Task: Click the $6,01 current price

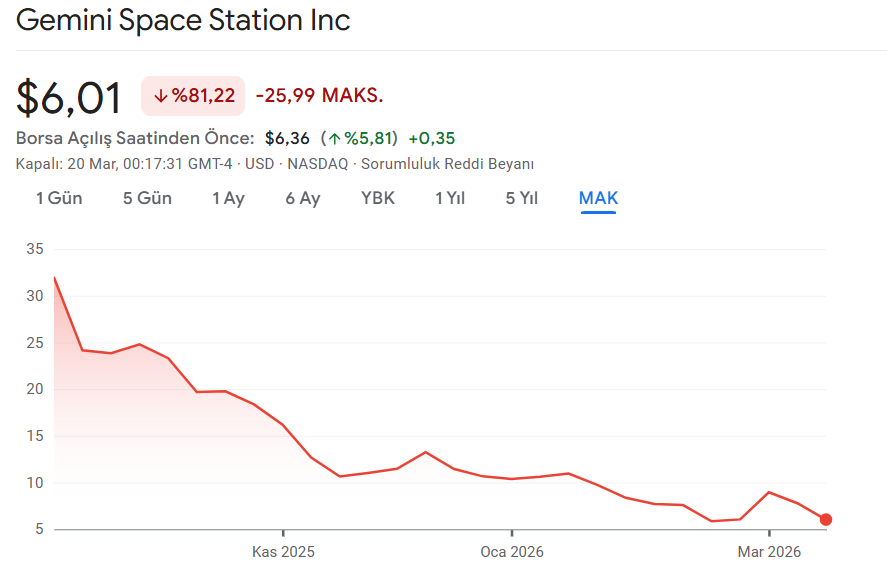Action: [x=69, y=97]
